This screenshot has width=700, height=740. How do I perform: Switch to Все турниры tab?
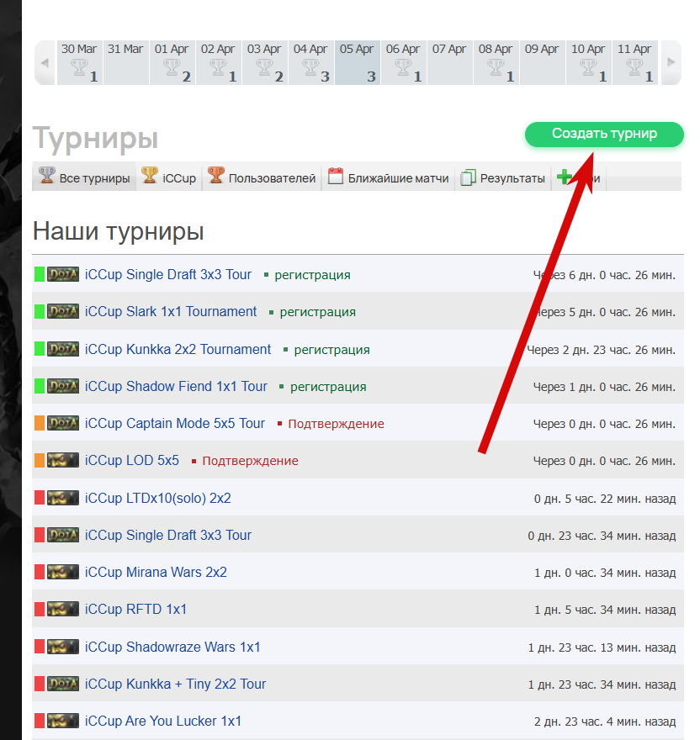84,177
